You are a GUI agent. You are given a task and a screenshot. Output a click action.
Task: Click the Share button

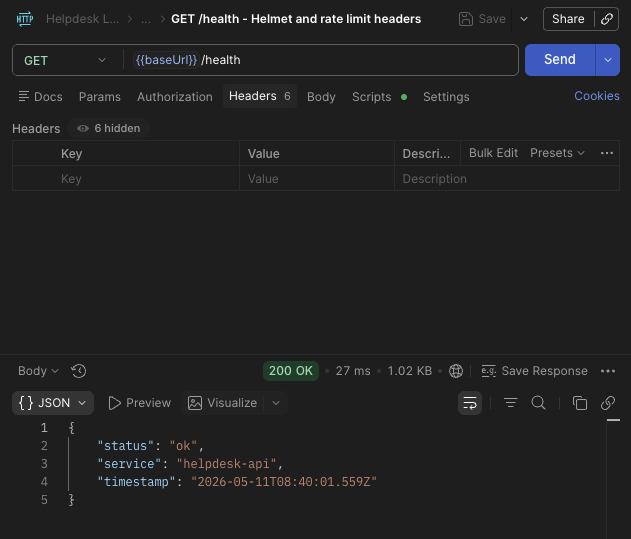[x=568, y=19]
